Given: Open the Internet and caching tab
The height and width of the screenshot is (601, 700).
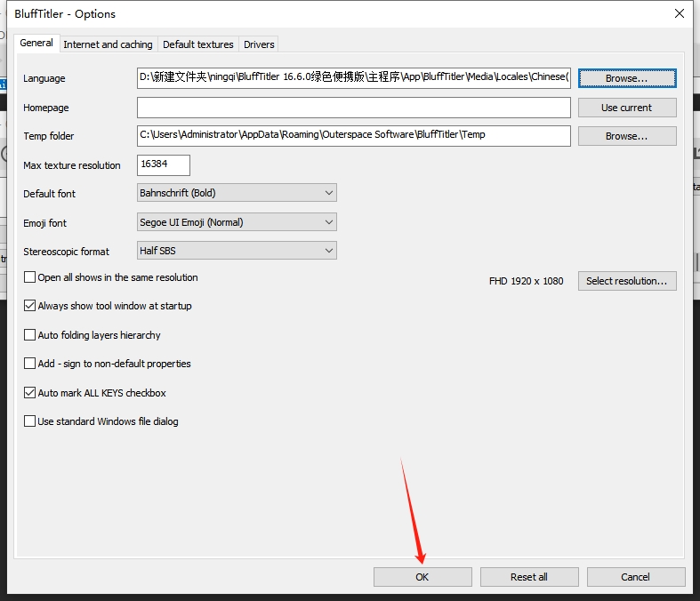Looking at the screenshot, I should pyautogui.click(x=108, y=44).
